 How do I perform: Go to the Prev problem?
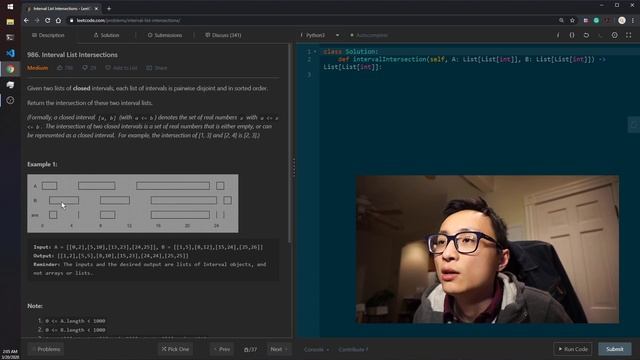pos(222,349)
